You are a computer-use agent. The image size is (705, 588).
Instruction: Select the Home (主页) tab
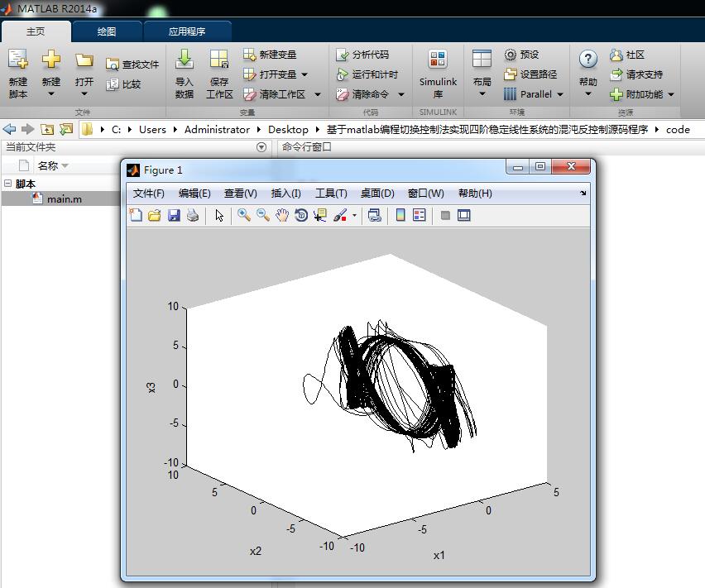point(36,31)
